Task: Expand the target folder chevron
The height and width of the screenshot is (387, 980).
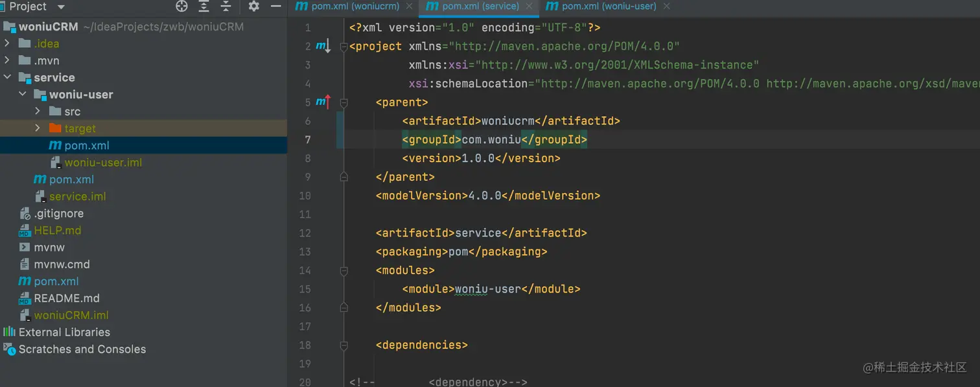Action: (x=38, y=128)
